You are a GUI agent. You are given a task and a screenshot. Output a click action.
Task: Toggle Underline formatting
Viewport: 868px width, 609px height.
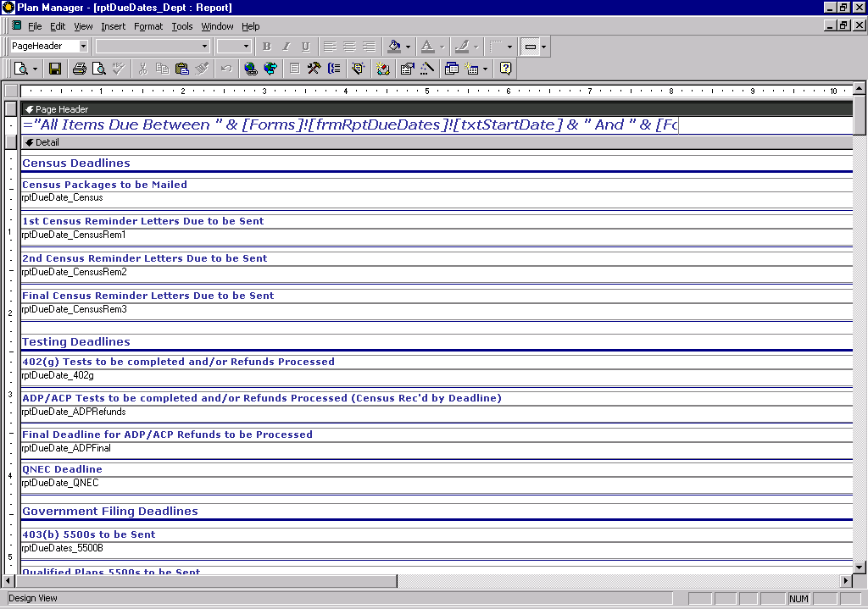305,46
